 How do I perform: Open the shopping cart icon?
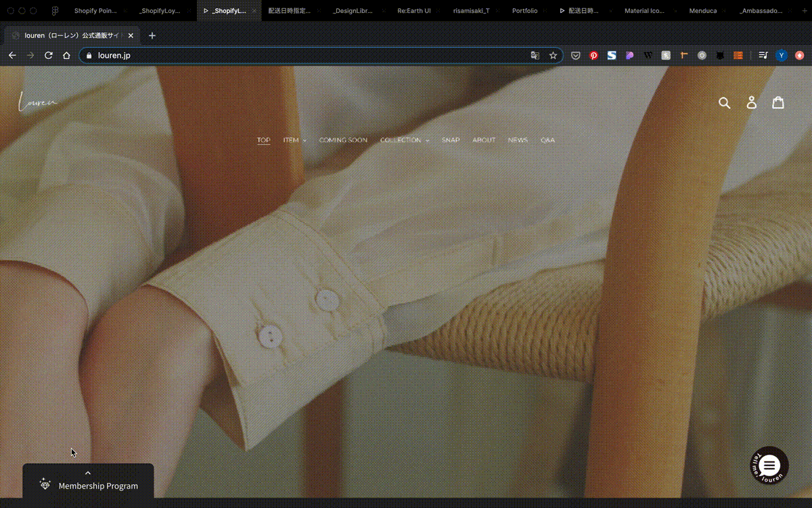point(778,102)
